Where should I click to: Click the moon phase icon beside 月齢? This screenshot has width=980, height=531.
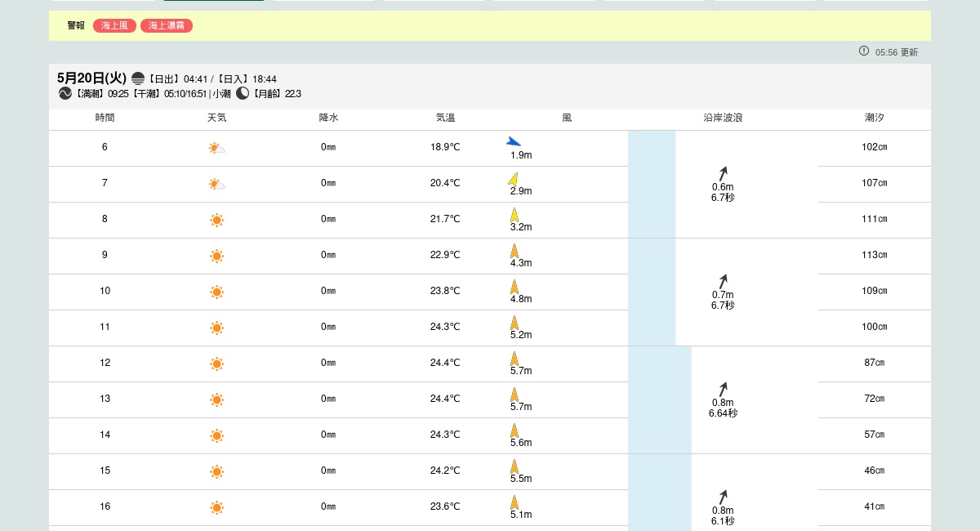click(243, 94)
